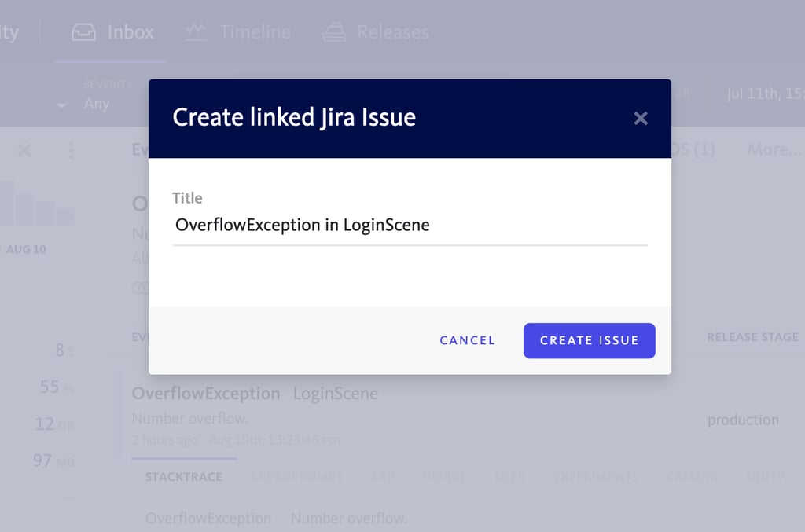Click the Timeline chart icon
805x532 pixels.
tap(196, 31)
